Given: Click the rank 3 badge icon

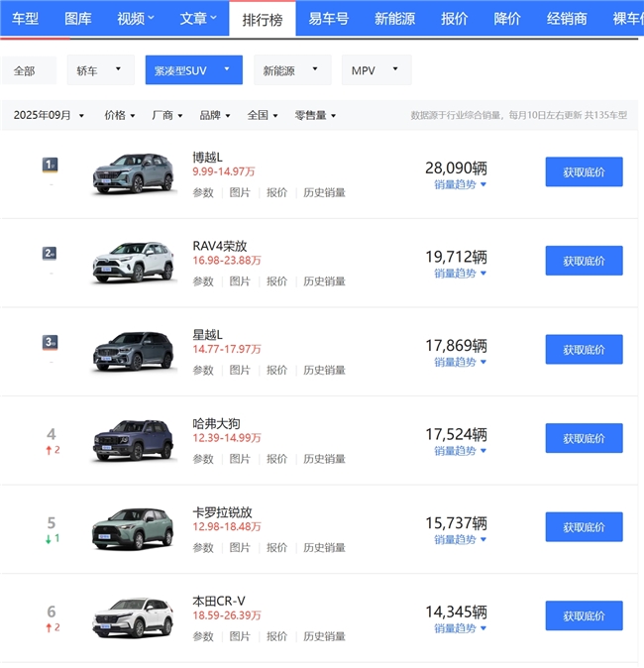Looking at the screenshot, I should (x=50, y=342).
